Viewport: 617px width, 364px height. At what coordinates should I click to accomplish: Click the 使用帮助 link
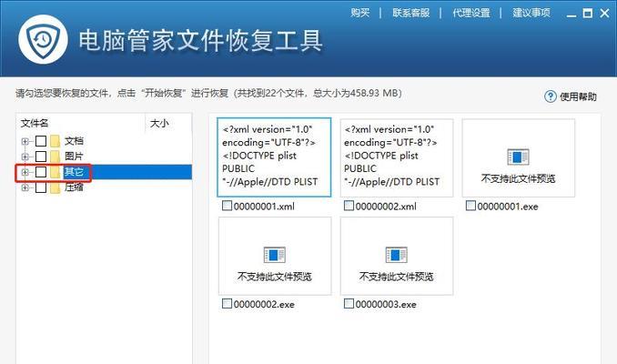click(x=578, y=96)
